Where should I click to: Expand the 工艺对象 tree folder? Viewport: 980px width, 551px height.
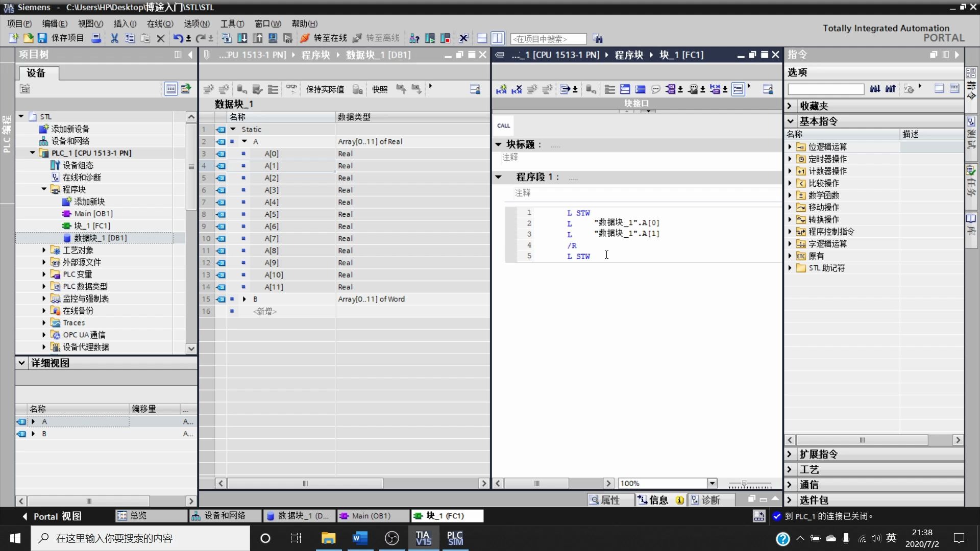pyautogui.click(x=44, y=250)
